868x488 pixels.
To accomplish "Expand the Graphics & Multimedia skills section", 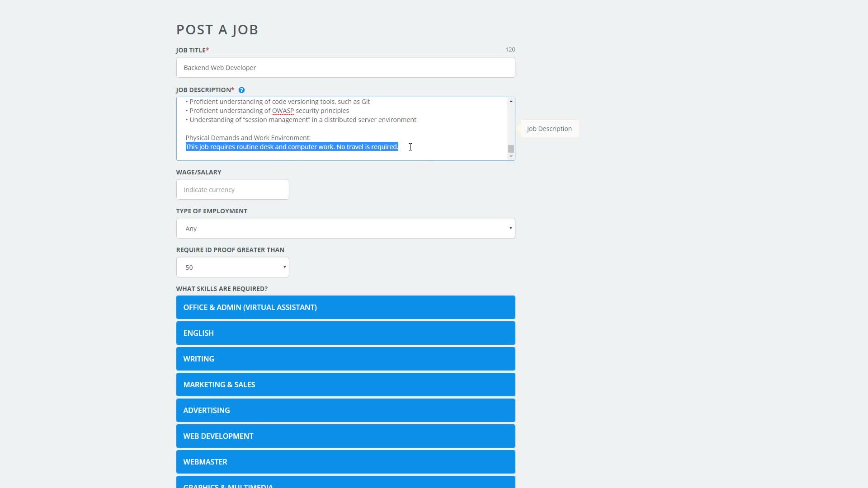I will (x=345, y=483).
